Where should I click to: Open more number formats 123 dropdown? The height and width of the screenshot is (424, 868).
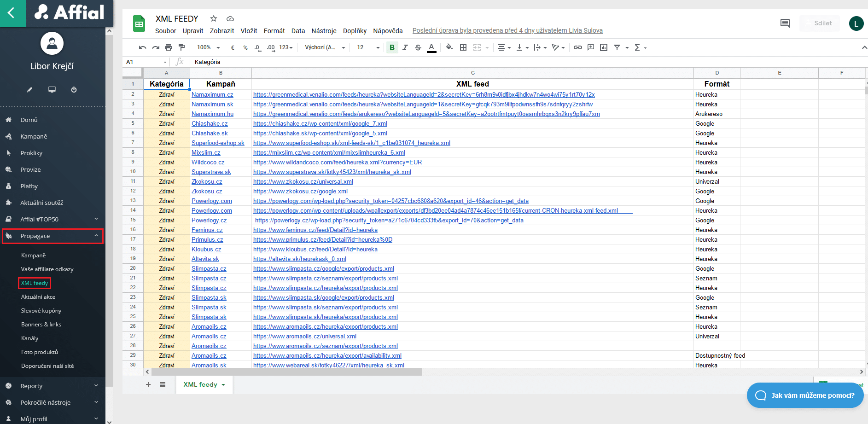coord(286,47)
